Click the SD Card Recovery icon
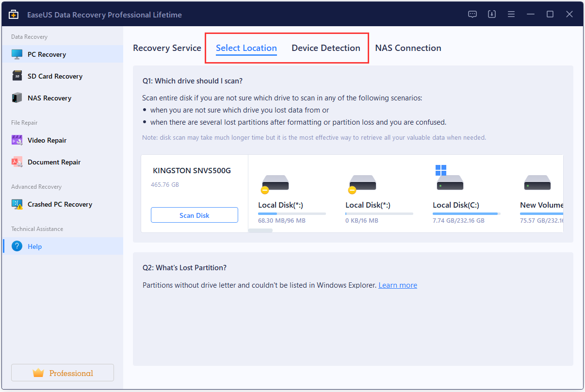Viewport: 585px width, 392px height. (x=17, y=76)
